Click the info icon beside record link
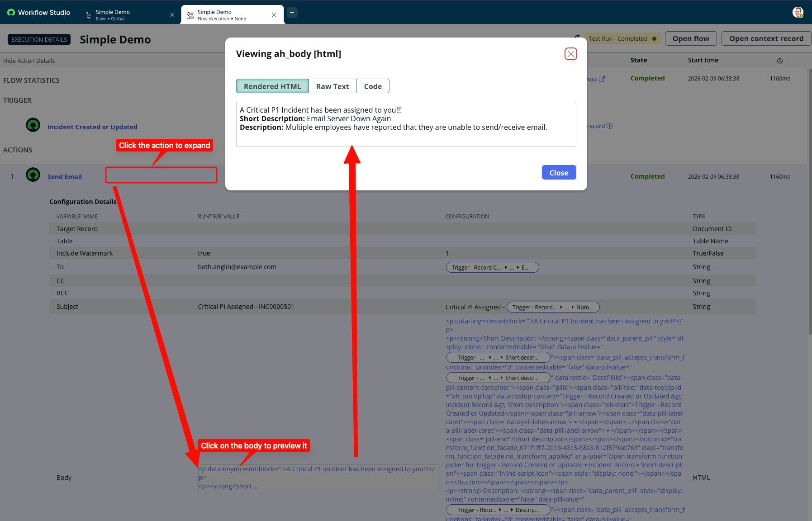 click(610, 126)
